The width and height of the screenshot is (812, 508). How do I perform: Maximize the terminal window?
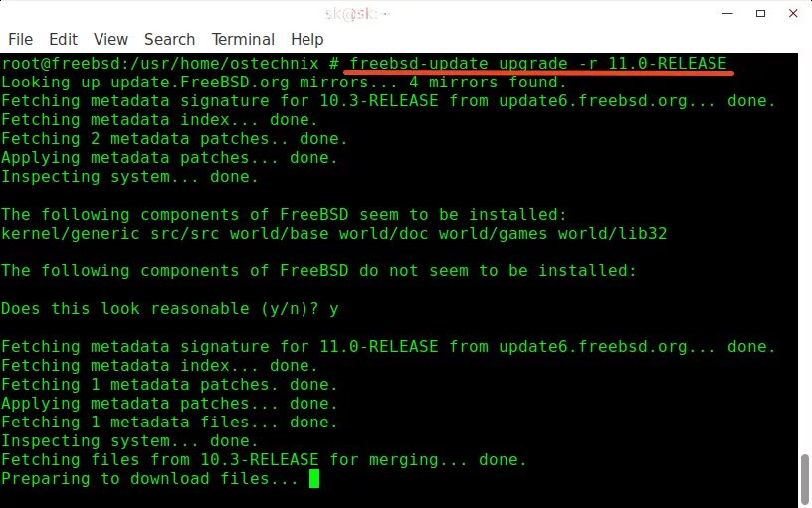pyautogui.click(x=760, y=14)
